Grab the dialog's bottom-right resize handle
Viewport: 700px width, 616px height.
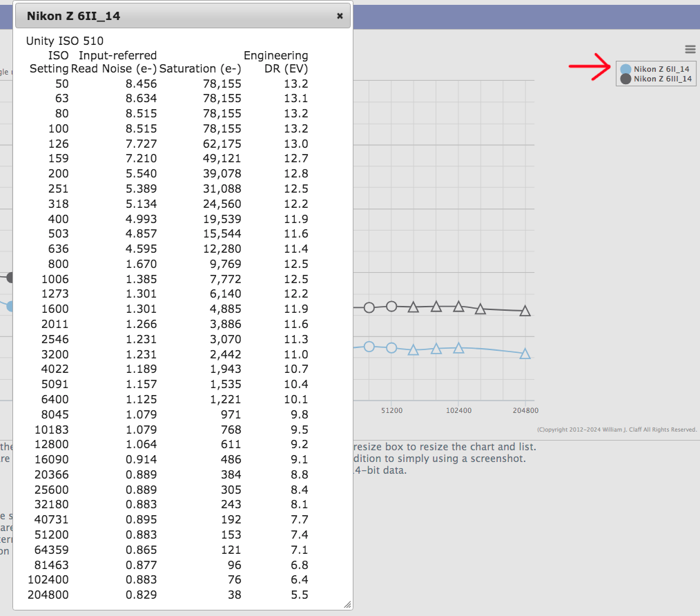pos(347,604)
